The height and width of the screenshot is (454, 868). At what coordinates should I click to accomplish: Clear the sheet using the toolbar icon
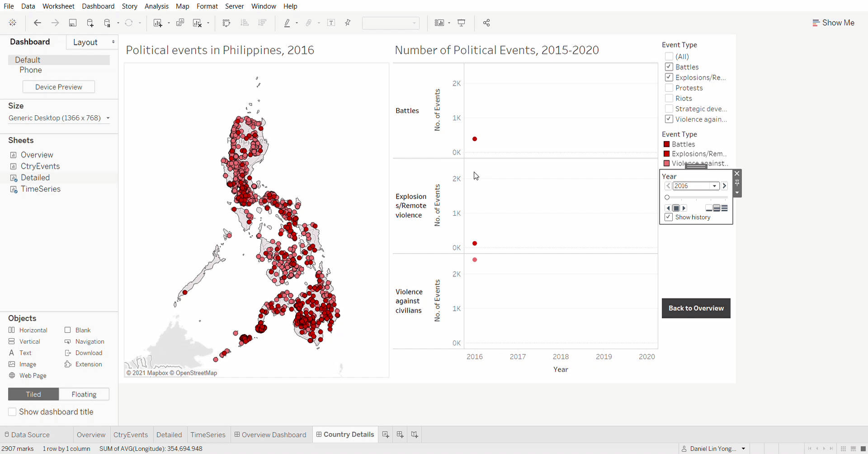tap(198, 23)
